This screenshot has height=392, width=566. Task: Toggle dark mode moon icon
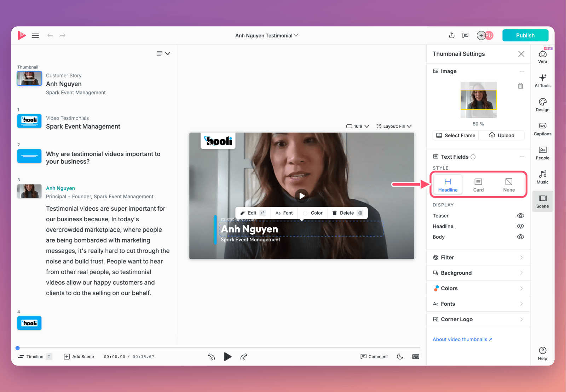(400, 357)
